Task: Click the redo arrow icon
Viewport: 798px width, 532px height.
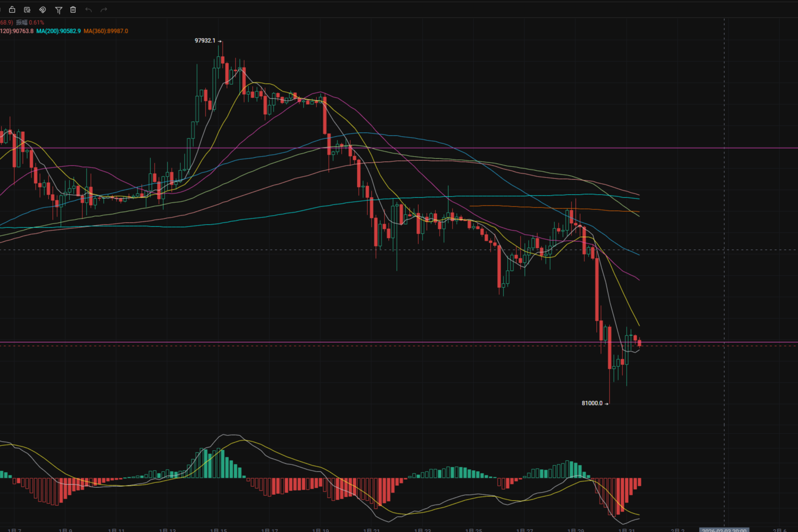Action: (104, 10)
